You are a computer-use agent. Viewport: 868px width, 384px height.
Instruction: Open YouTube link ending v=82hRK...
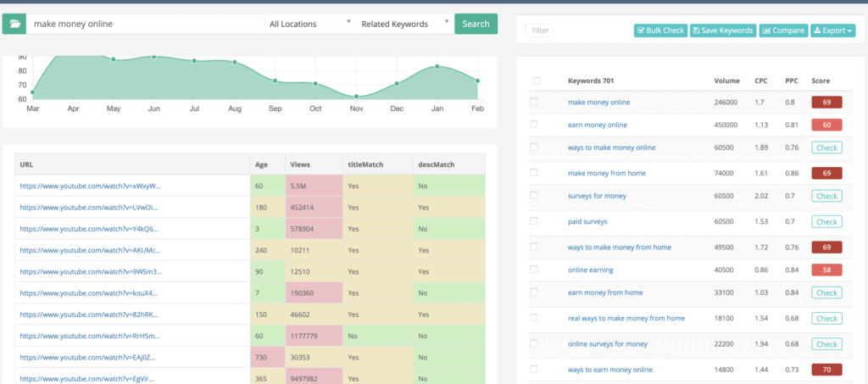pyautogui.click(x=89, y=314)
